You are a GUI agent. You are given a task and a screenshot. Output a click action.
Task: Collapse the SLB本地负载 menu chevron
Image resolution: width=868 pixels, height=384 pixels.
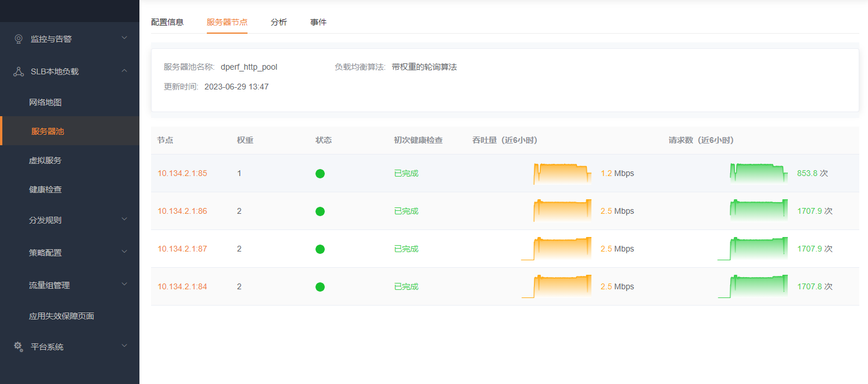[x=124, y=71]
